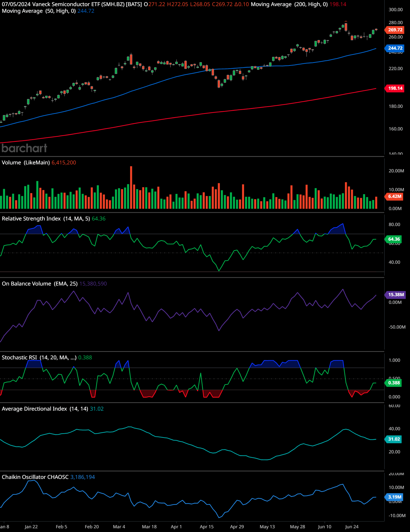Click the 180.00 price axis label
The image size is (410, 532).
tap(396, 106)
